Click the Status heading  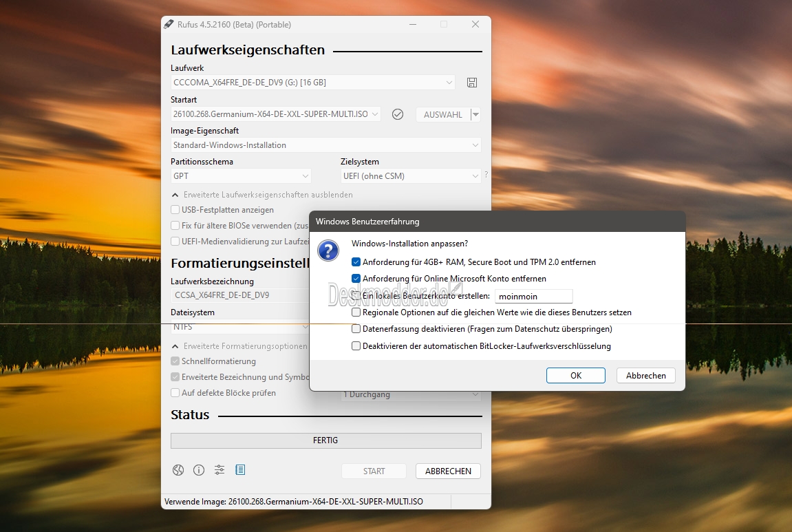coord(190,415)
